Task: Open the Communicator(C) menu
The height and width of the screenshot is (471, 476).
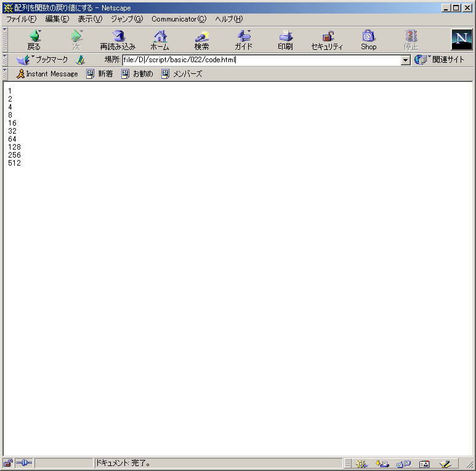Action: pyautogui.click(x=179, y=19)
